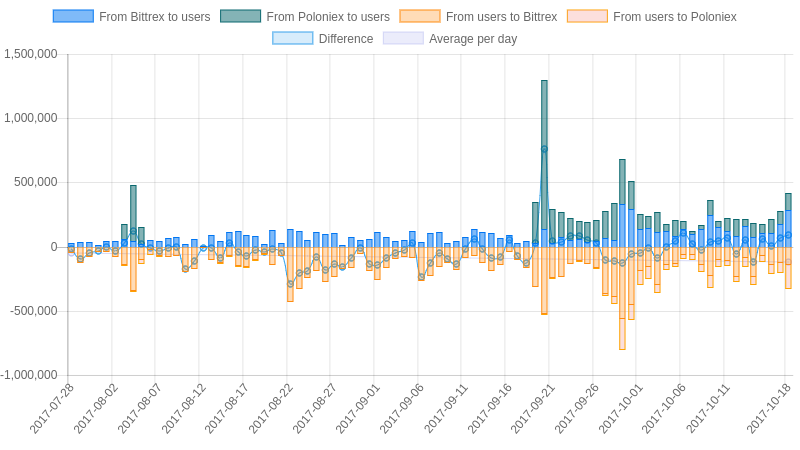Click the 1,500,000 y-axis label
Image resolution: width=800 pixels, height=450 pixels.
(31, 54)
